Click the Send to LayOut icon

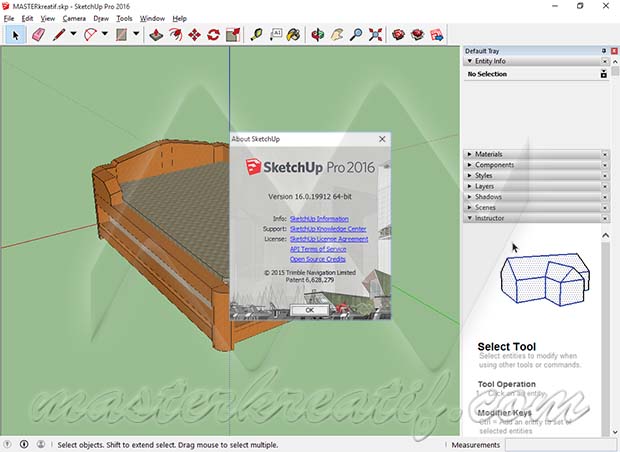click(x=437, y=35)
